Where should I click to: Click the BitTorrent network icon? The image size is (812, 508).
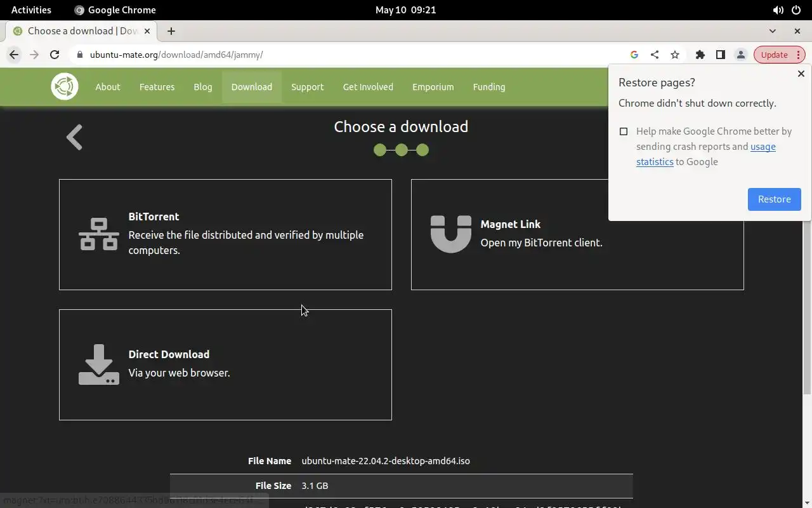click(x=99, y=234)
